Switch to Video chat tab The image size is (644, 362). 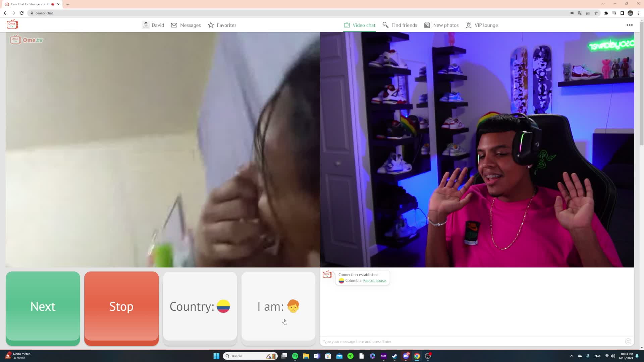coord(360,25)
